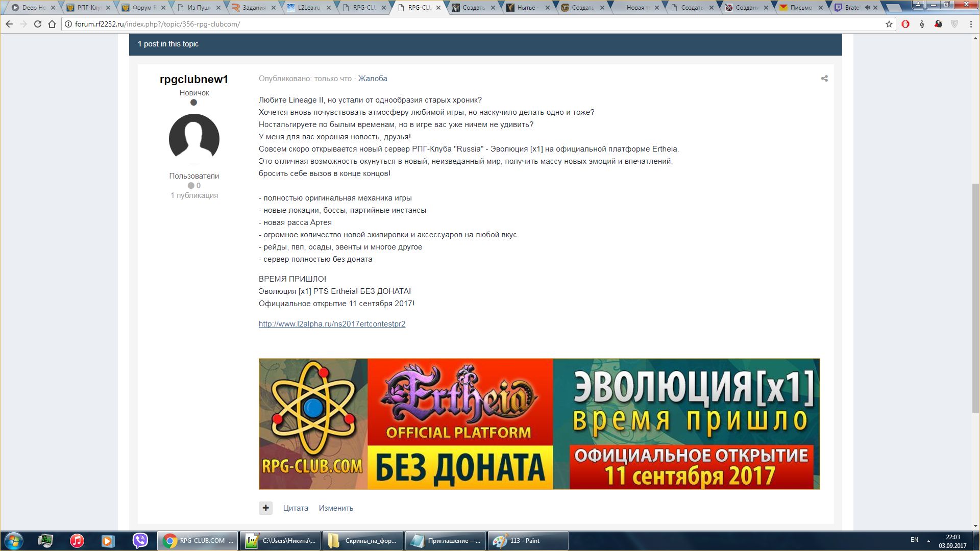This screenshot has width=980, height=551.
Task: Close the Deep Ho tab
Action: (53, 8)
